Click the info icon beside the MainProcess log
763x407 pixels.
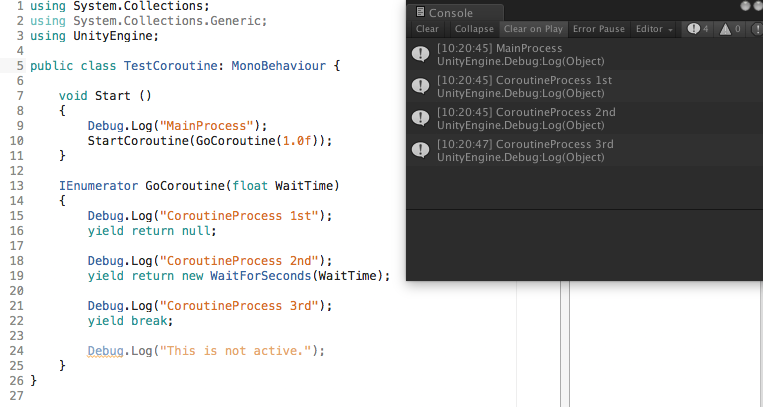coord(420,54)
